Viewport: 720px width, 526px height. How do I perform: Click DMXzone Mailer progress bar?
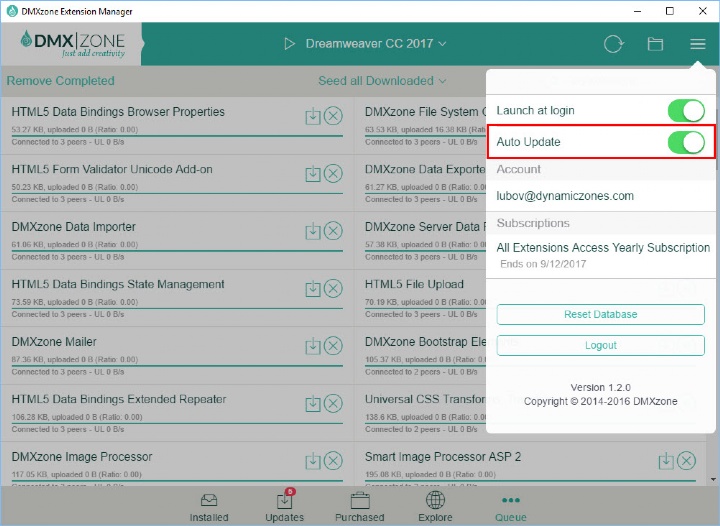[x=177, y=366]
